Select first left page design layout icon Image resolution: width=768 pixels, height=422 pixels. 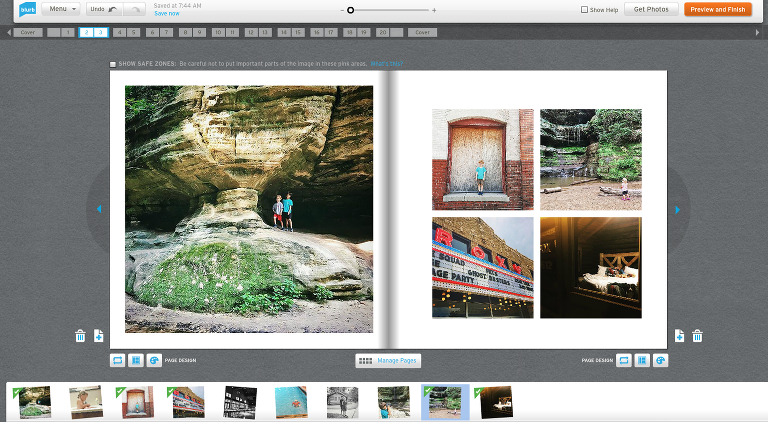pos(118,360)
